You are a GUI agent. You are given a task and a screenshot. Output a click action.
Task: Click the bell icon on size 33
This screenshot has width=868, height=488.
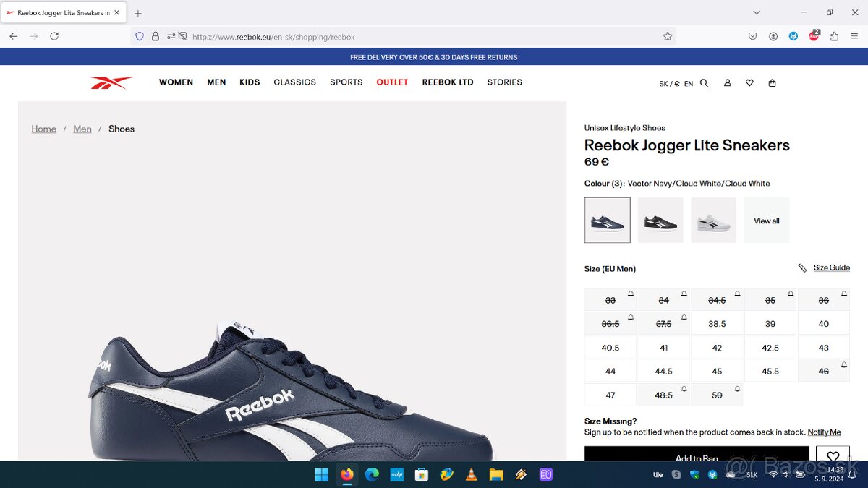[x=630, y=292]
